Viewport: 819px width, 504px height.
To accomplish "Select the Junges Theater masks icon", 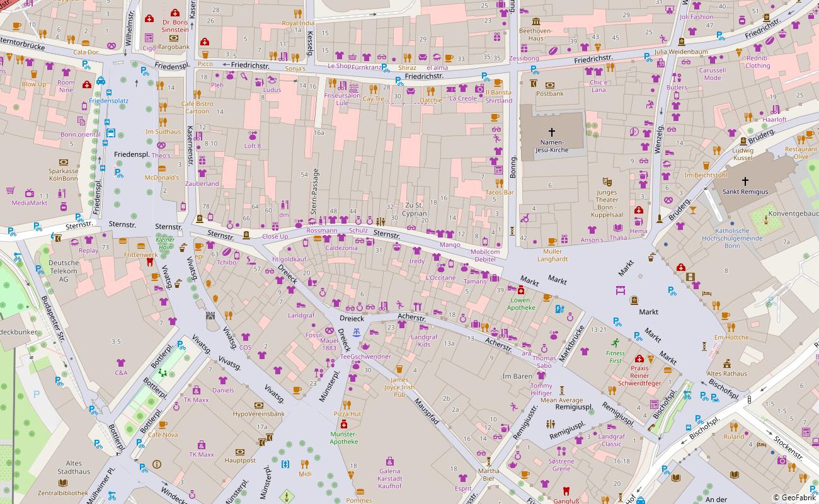I will point(607,182).
